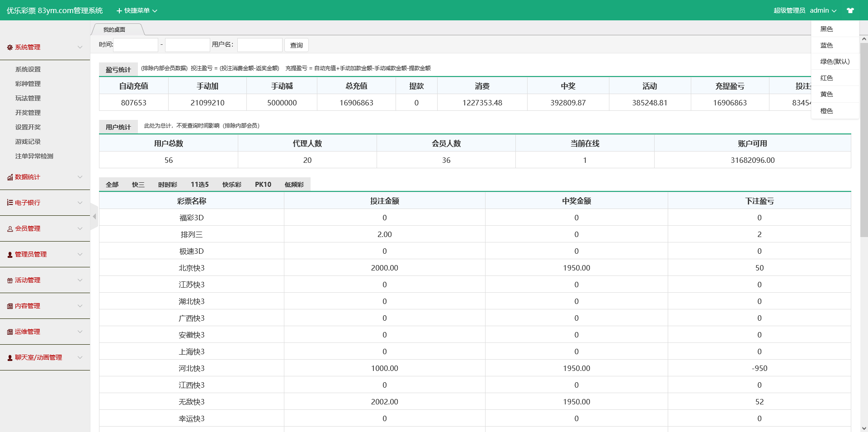Expand the 电子银行 menu chevron
Image resolution: width=868 pixels, height=432 pixels.
point(80,203)
